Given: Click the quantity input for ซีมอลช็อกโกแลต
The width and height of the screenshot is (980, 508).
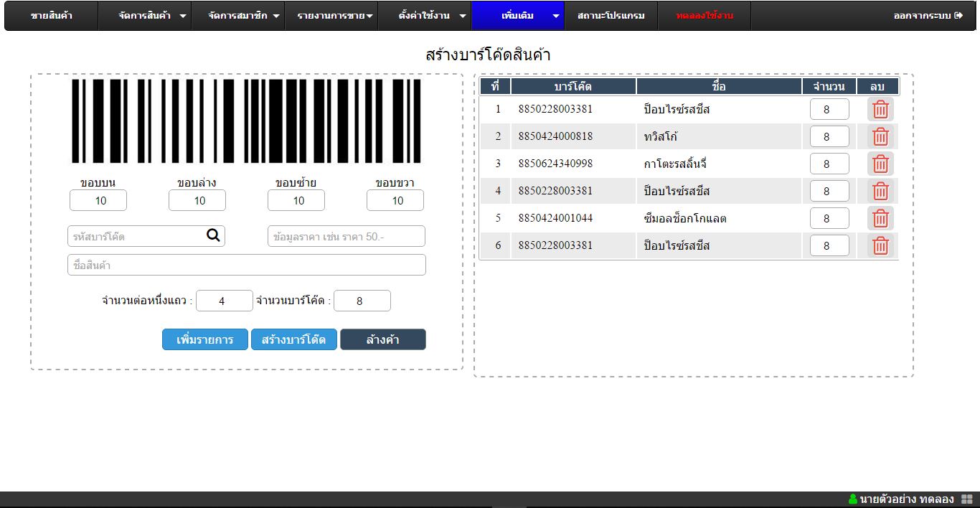Looking at the screenshot, I should (x=829, y=219).
